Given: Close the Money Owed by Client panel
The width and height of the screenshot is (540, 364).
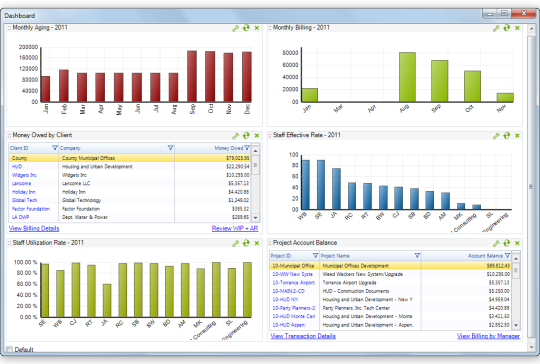Looking at the screenshot, I should click(257, 136).
